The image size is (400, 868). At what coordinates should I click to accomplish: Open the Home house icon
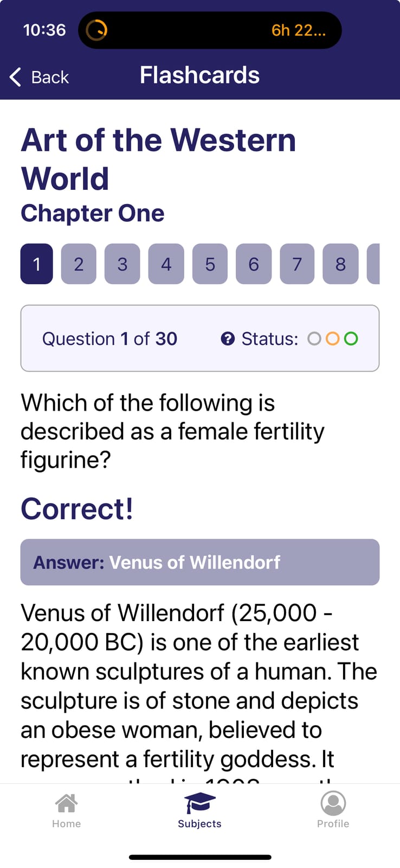[66, 803]
